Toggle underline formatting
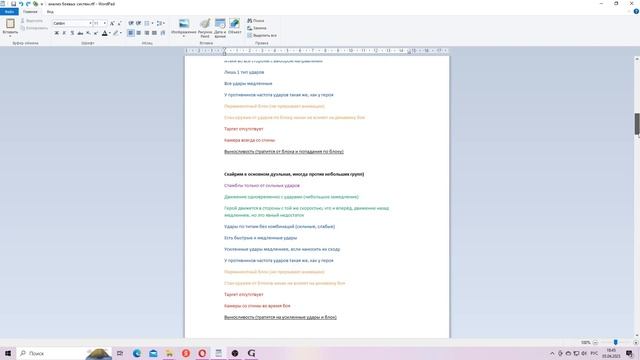This screenshot has height=360, width=640. point(72,33)
